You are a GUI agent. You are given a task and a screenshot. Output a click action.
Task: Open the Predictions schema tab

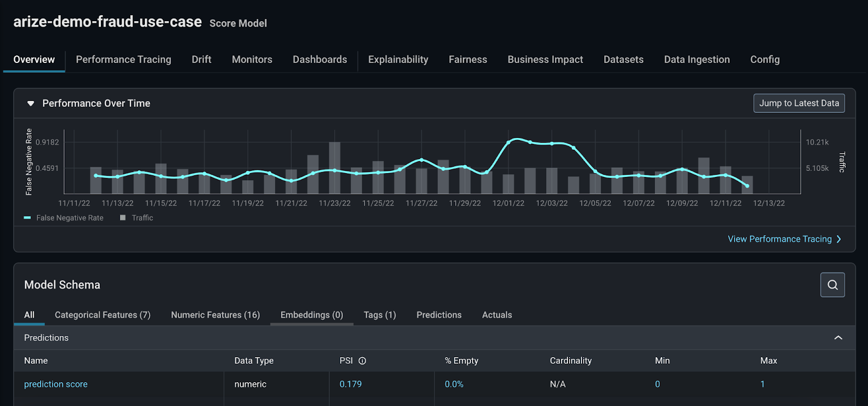click(439, 315)
